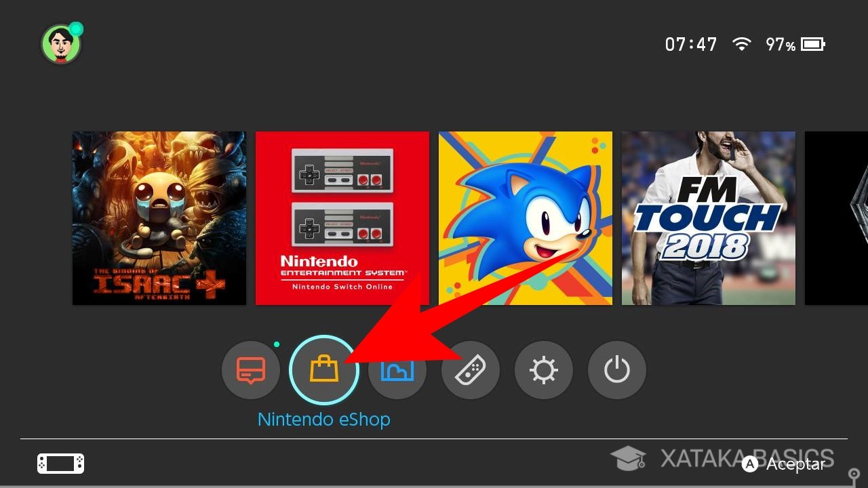Launch the Sonic Mania game tile

(525, 218)
